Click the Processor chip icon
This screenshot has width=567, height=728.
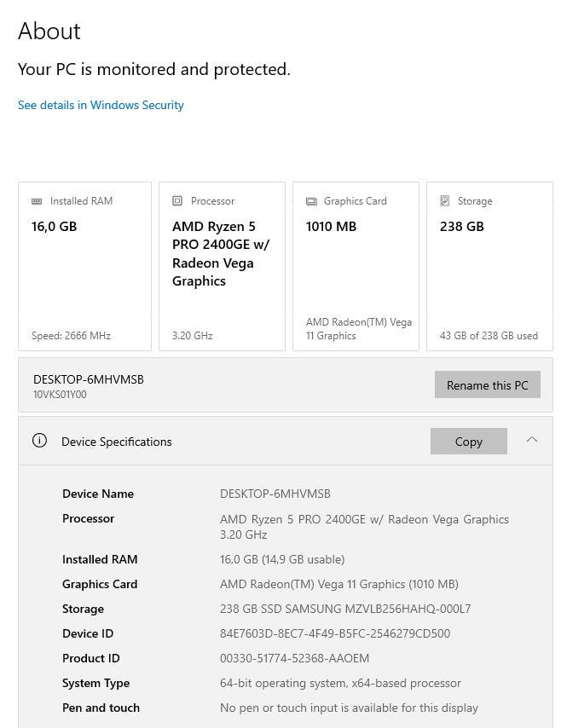click(x=177, y=200)
